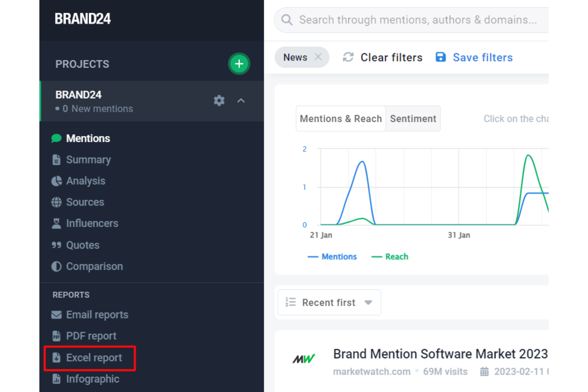Image resolution: width=588 pixels, height=392 pixels.
Task: Remove the News filter chip
Action: [x=318, y=57]
